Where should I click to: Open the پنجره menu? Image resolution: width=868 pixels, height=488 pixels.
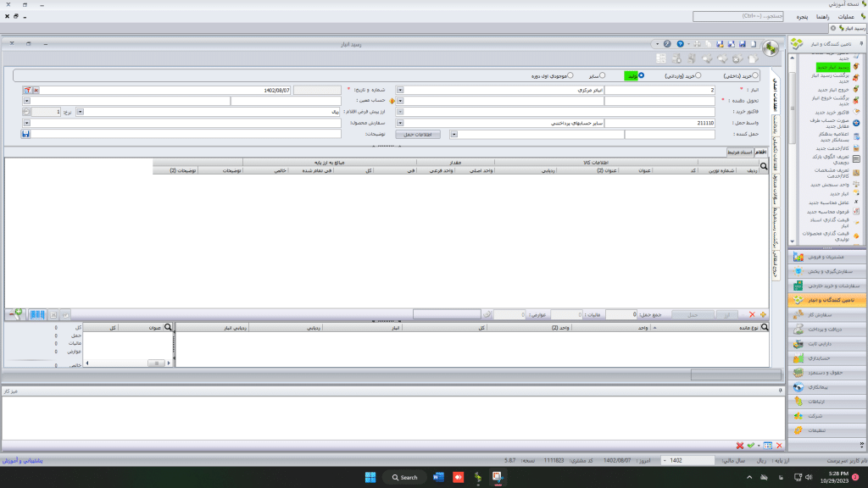click(x=802, y=17)
